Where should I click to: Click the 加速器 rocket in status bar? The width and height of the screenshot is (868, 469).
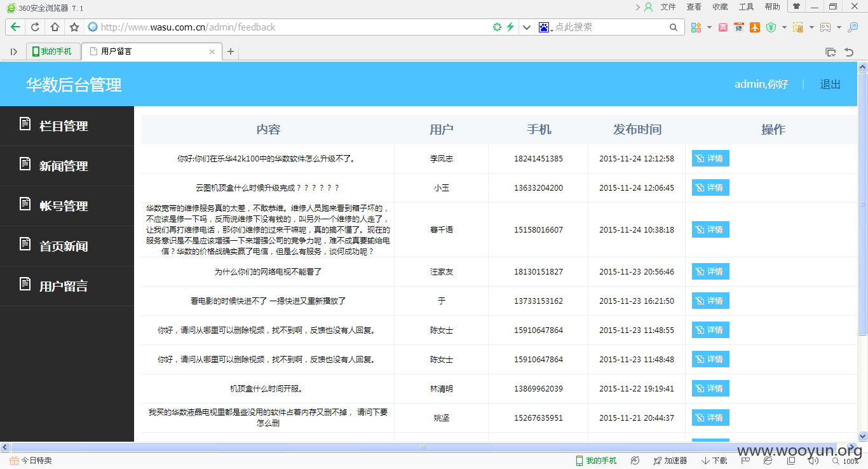[x=670, y=461]
